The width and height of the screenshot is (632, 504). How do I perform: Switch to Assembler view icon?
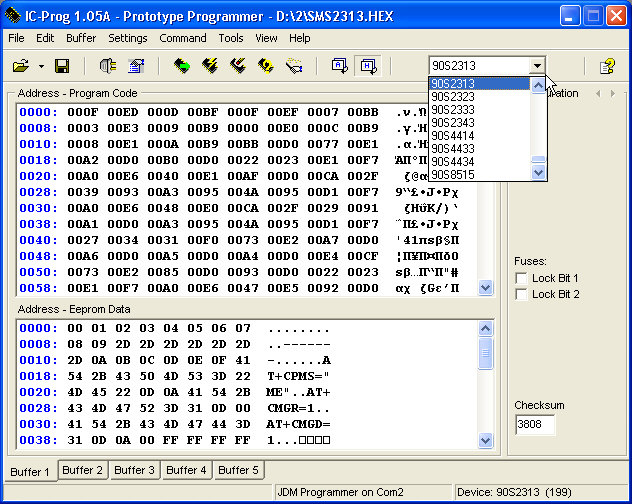click(339, 66)
